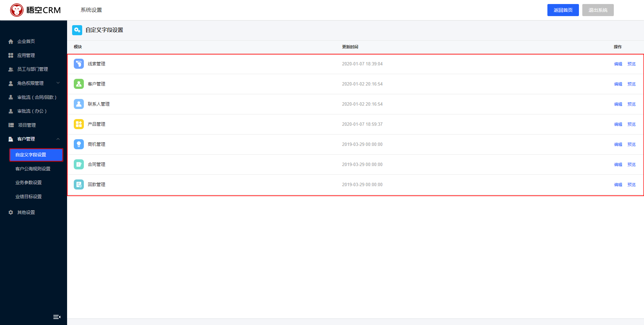Click 编辑 for 联系人管理

pos(618,104)
